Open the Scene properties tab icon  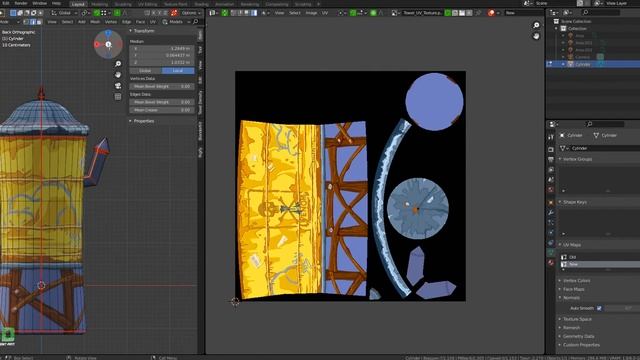pos(551,180)
